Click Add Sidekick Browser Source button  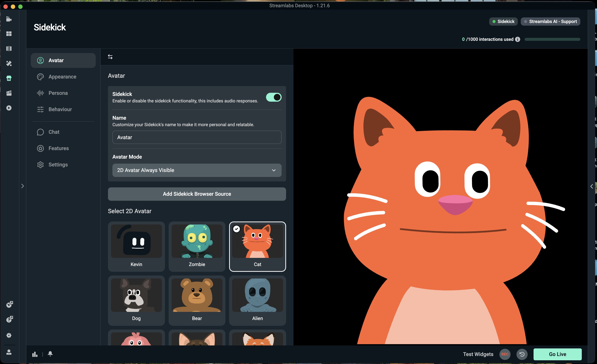click(197, 194)
